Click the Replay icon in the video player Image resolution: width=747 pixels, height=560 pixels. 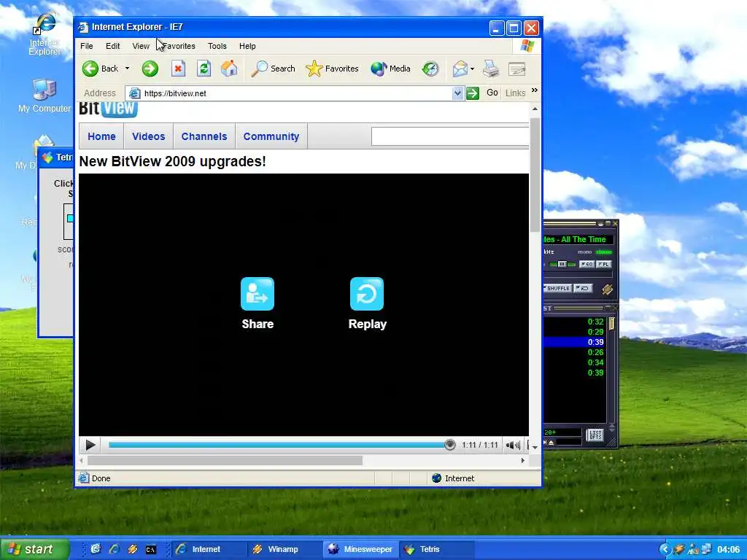pos(367,294)
